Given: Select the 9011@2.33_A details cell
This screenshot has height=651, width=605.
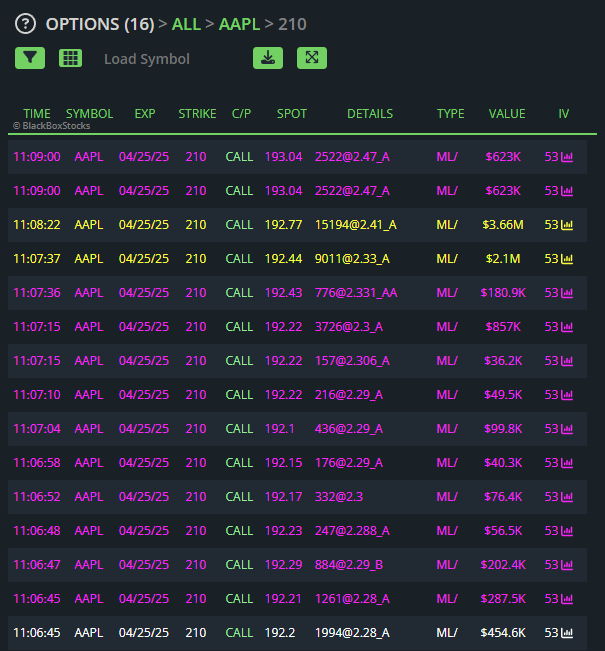Looking at the screenshot, I should (352, 259).
